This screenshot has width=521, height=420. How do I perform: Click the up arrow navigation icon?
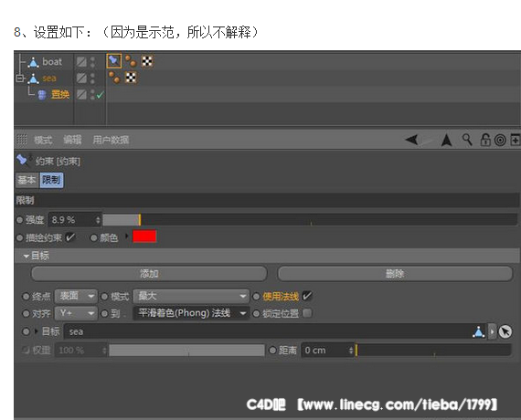[446, 140]
